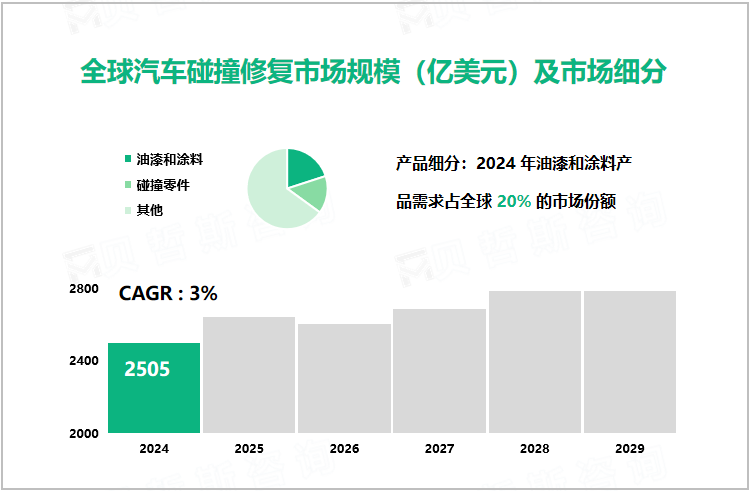Select the 油漆和涂料 legend swatch
752x491 pixels.
(x=128, y=159)
